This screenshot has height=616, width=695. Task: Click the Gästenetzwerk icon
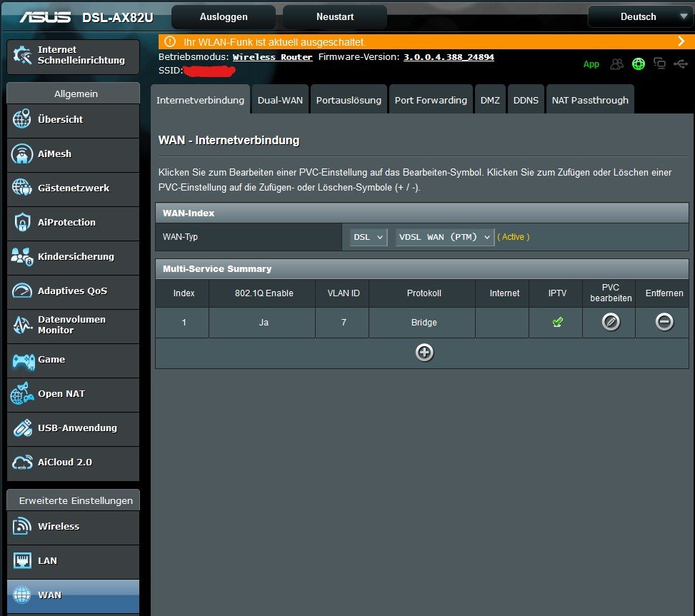pos(21,188)
